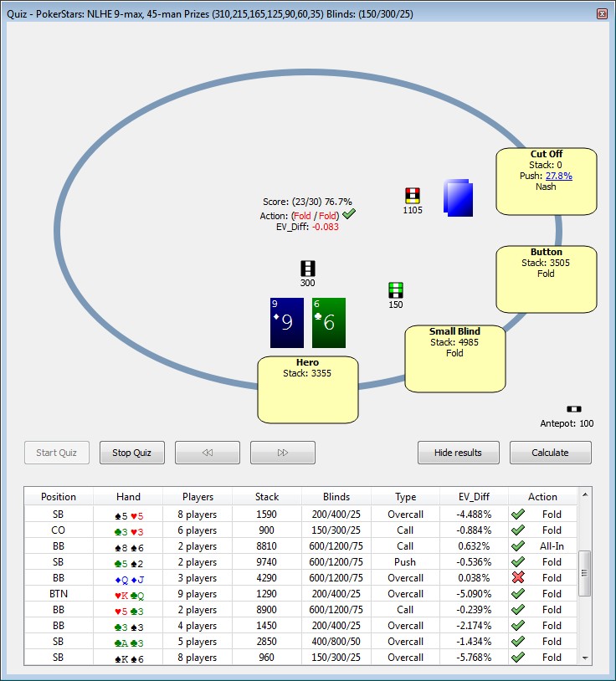Click the Score (23/30) 76.7% text
Viewport: 616px width, 681px height.
click(307, 202)
